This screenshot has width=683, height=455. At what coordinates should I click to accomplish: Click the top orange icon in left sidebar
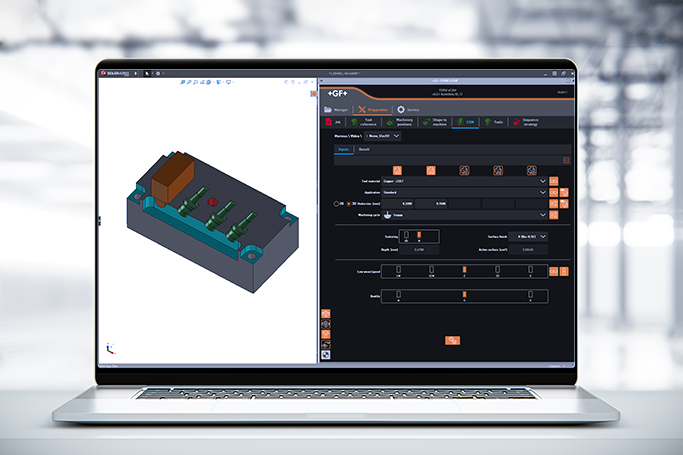point(326,314)
